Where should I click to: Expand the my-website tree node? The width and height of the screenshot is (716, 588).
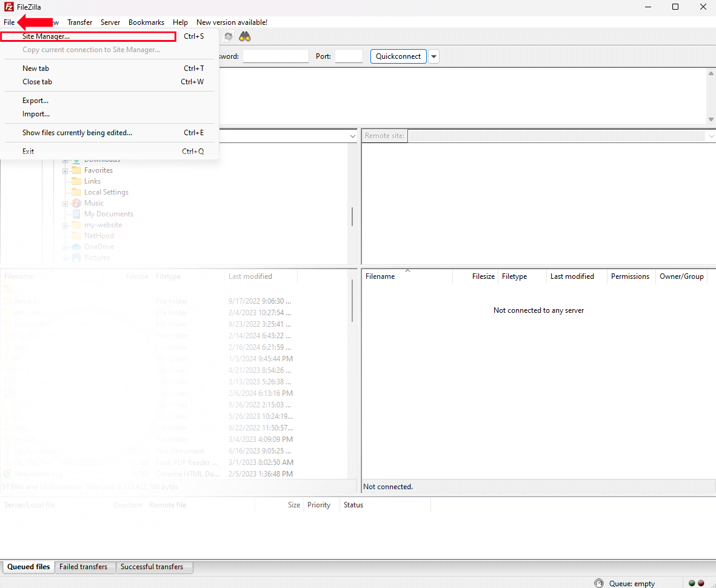tap(65, 226)
